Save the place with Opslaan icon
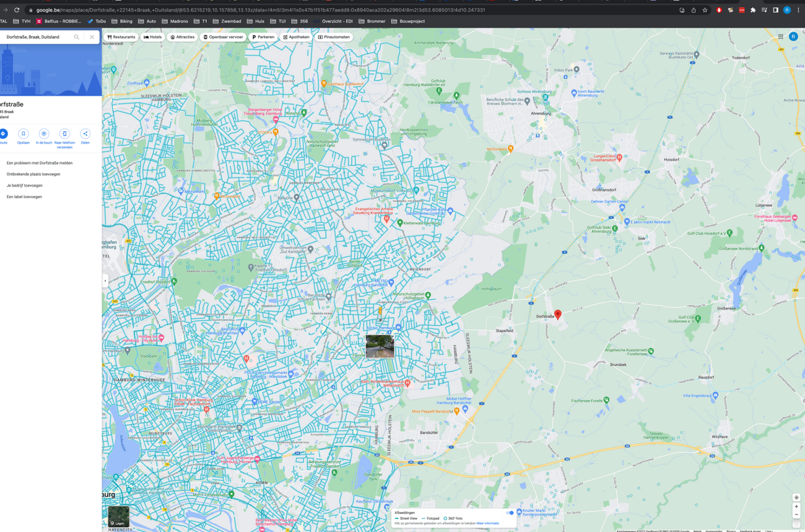Screen dimensions: 805x532 [x=24, y=134]
